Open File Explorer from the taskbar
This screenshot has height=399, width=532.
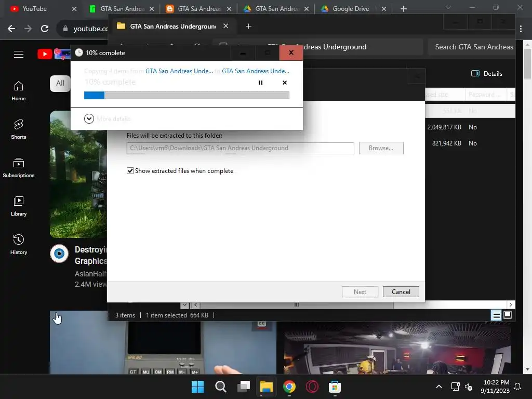coord(267,387)
